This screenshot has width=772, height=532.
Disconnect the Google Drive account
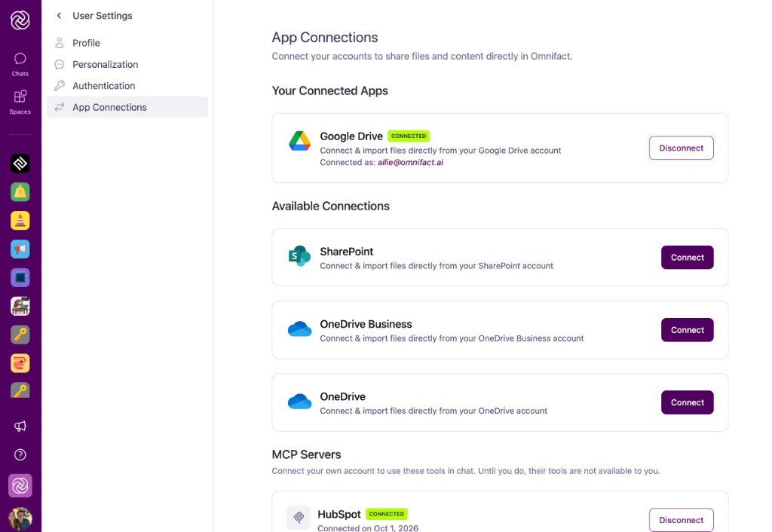(681, 148)
